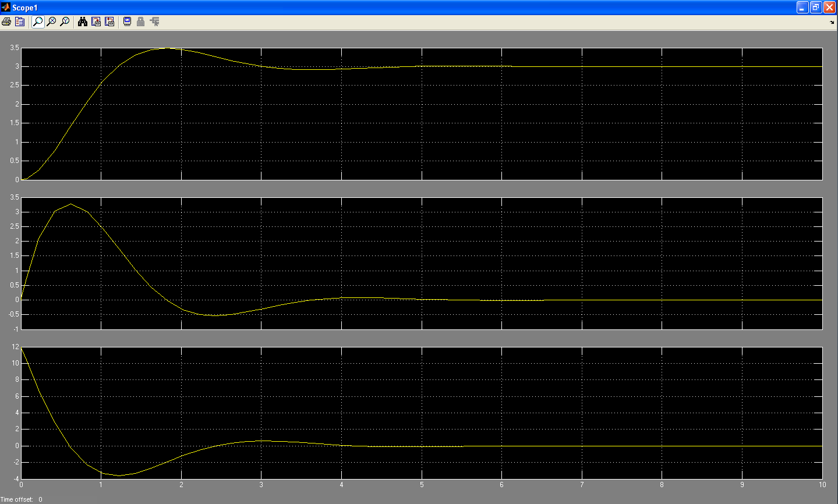Click the top plot's peak near 3.5

click(x=166, y=48)
